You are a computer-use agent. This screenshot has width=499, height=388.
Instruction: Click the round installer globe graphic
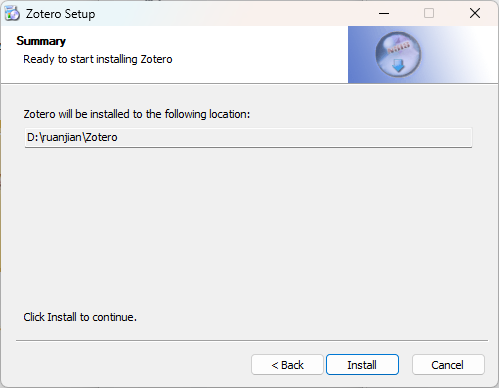(398, 55)
